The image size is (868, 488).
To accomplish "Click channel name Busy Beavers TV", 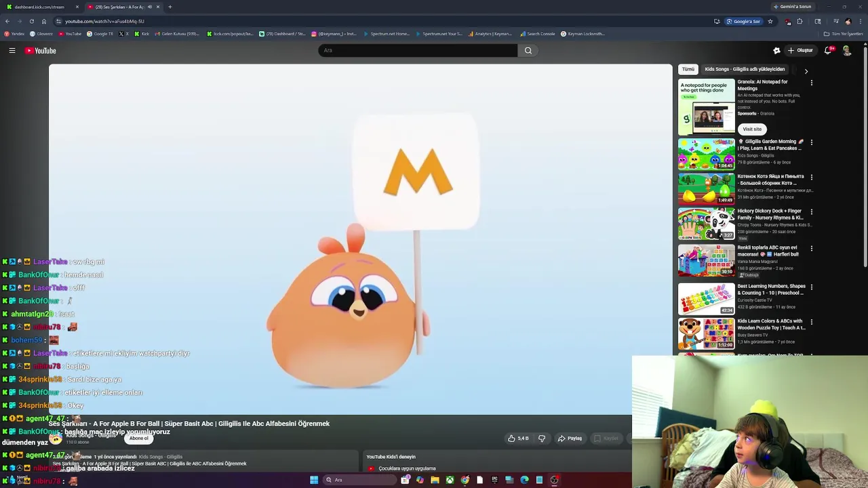I will [753, 335].
